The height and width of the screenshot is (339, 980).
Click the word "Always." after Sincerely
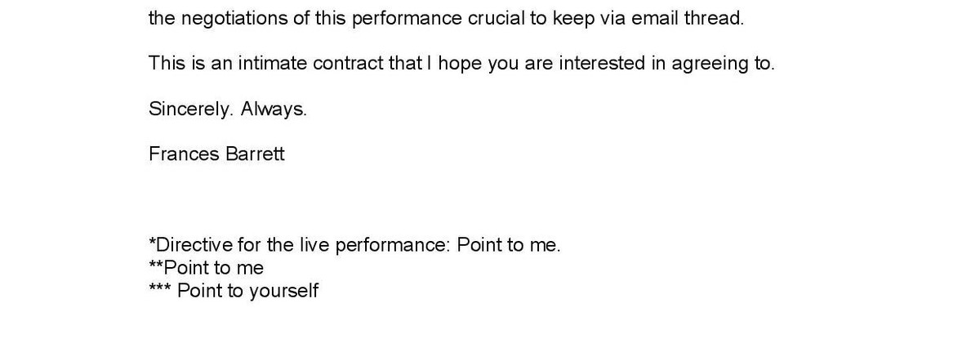[274, 109]
